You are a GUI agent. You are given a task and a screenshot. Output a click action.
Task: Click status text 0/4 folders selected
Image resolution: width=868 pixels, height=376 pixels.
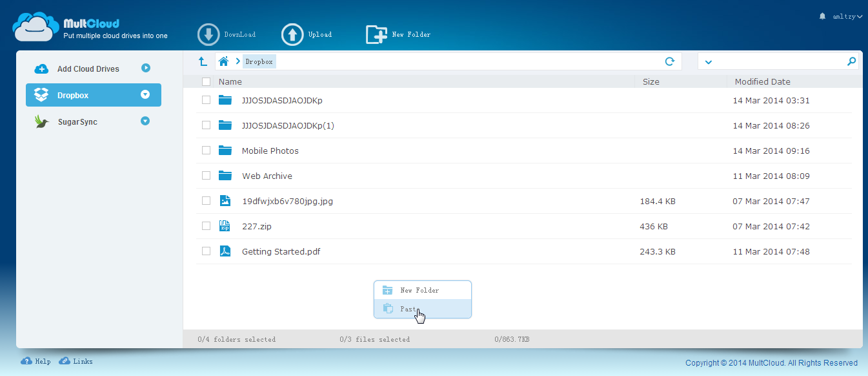point(237,339)
